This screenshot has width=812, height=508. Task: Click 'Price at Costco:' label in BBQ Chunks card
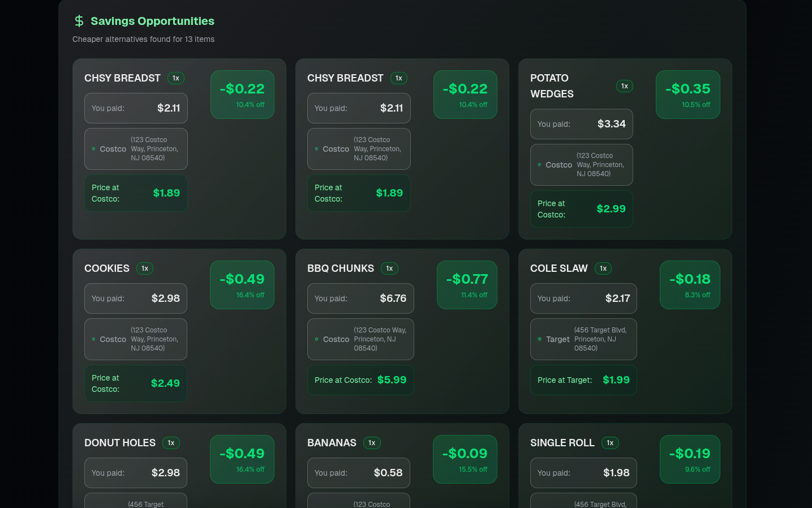(x=343, y=380)
